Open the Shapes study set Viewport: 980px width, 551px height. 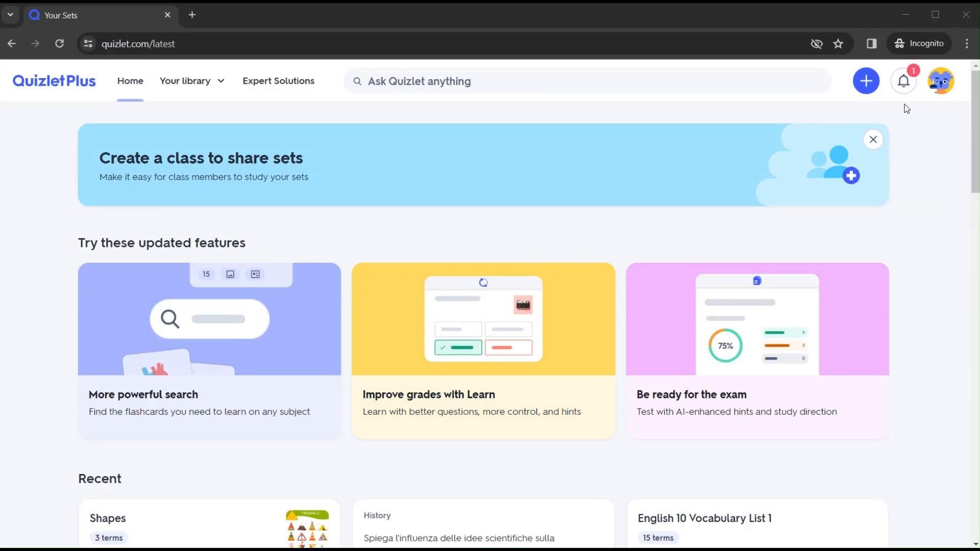[209, 524]
